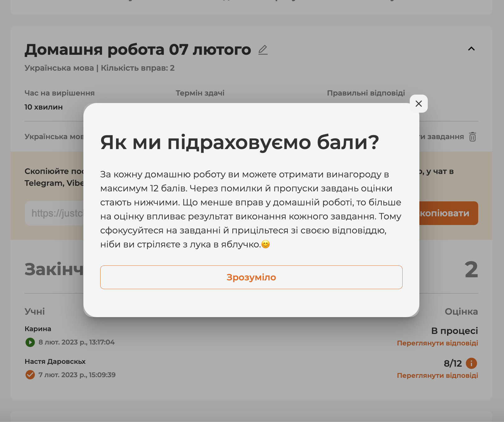The height and width of the screenshot is (422, 504).
Task: Click the 'Оцінка' column header
Action: tap(461, 312)
